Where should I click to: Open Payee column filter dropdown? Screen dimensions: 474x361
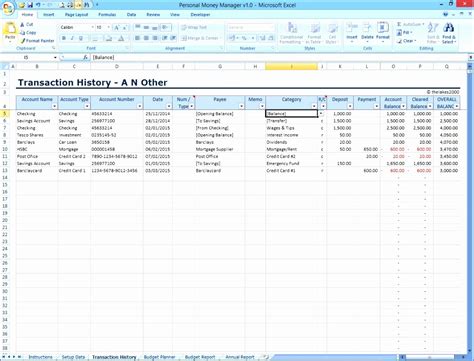tap(242, 106)
